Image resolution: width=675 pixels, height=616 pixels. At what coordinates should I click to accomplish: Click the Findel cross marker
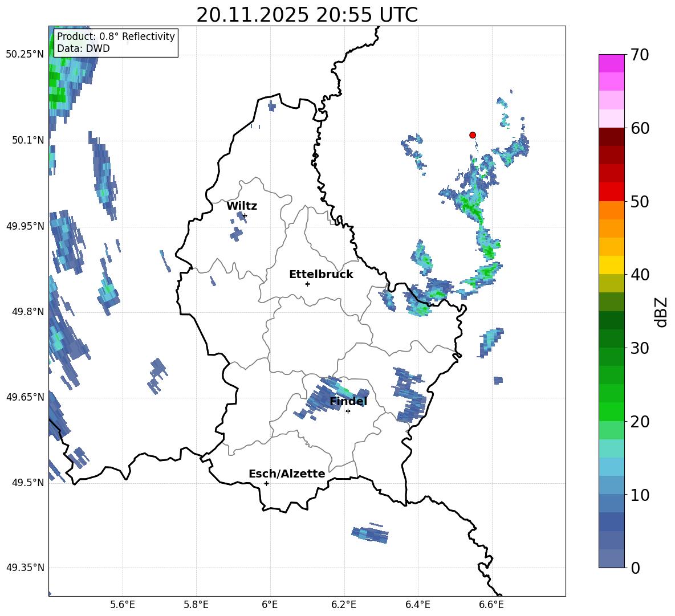[348, 411]
